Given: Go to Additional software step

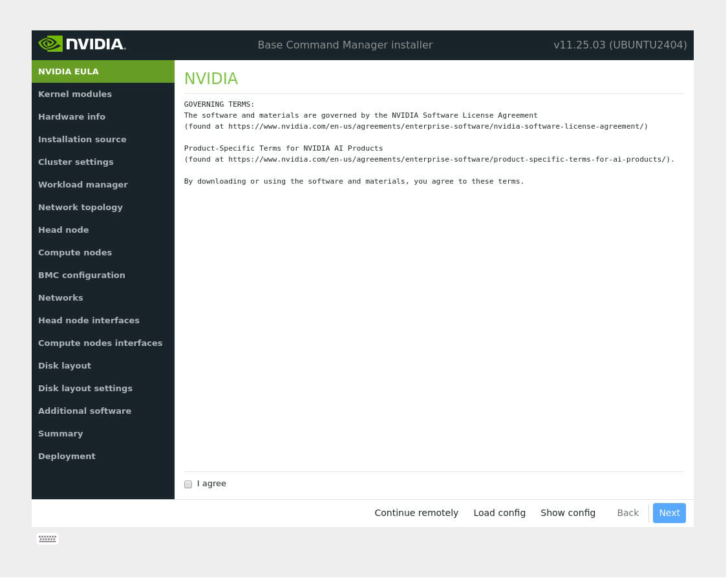Looking at the screenshot, I should [x=85, y=411].
